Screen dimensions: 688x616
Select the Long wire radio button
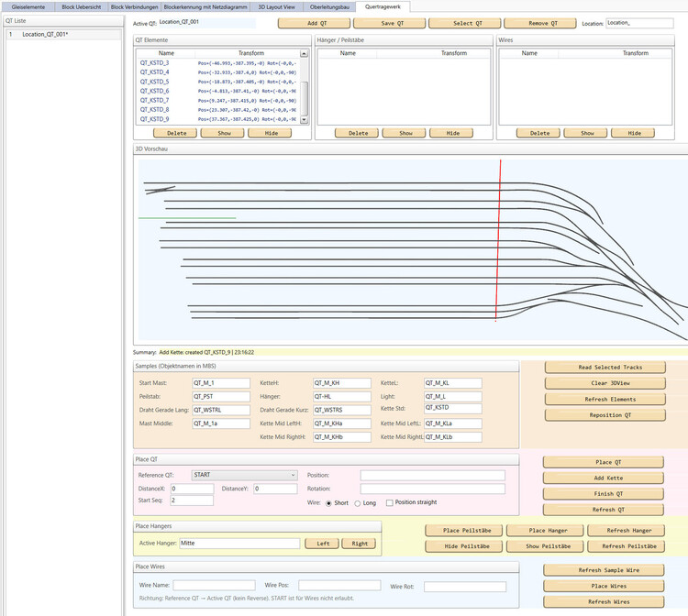[359, 502]
